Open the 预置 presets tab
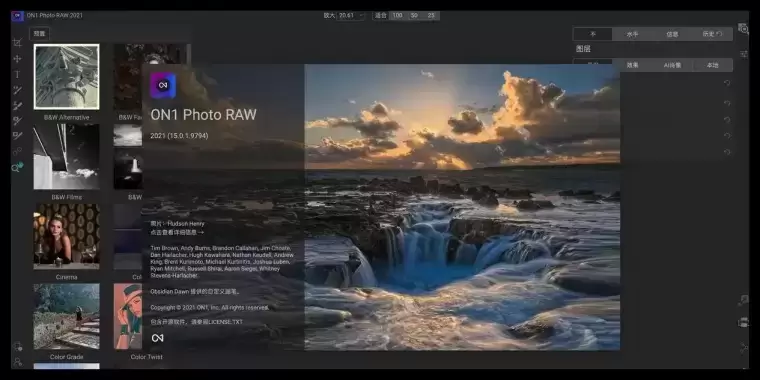The height and width of the screenshot is (380, 760). pos(39,34)
